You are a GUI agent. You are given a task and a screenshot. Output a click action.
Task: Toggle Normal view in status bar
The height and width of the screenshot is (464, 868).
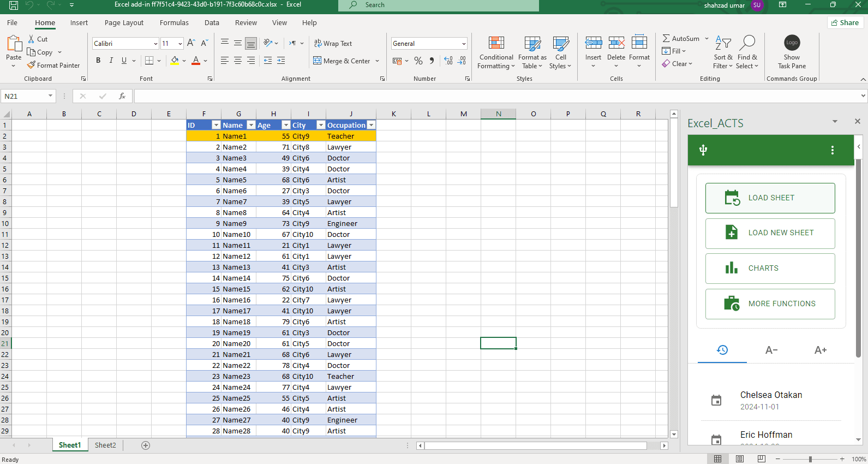click(x=717, y=459)
